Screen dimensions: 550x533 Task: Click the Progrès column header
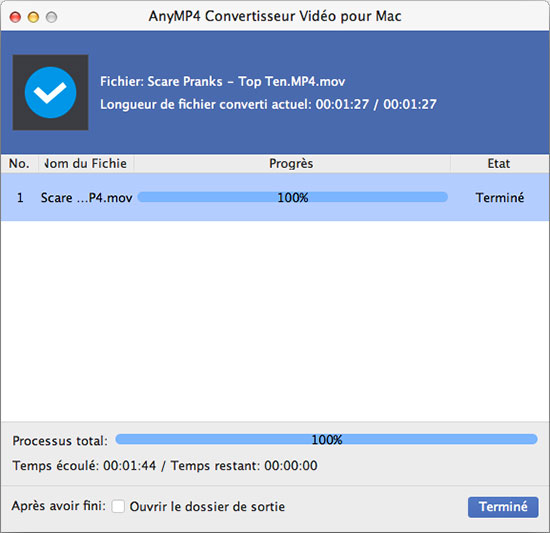click(x=291, y=163)
